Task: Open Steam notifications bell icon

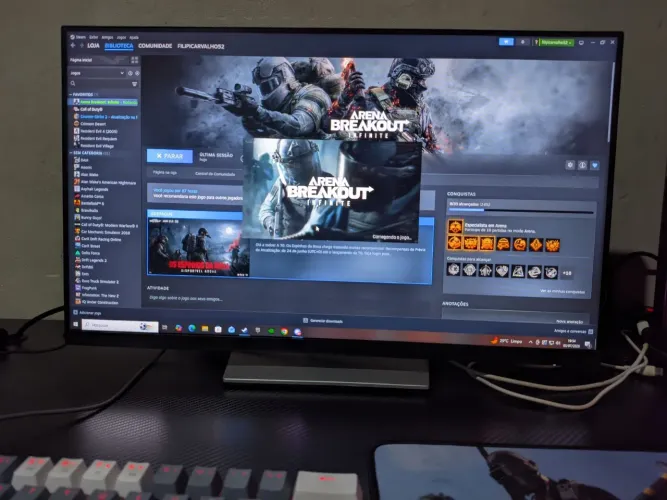Action: click(x=523, y=42)
